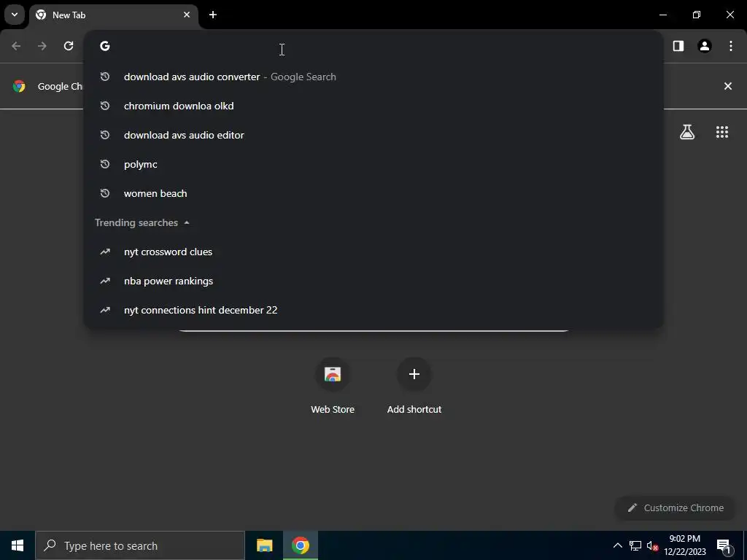The width and height of the screenshot is (747, 560).
Task: Reload the current page
Action: click(69, 46)
